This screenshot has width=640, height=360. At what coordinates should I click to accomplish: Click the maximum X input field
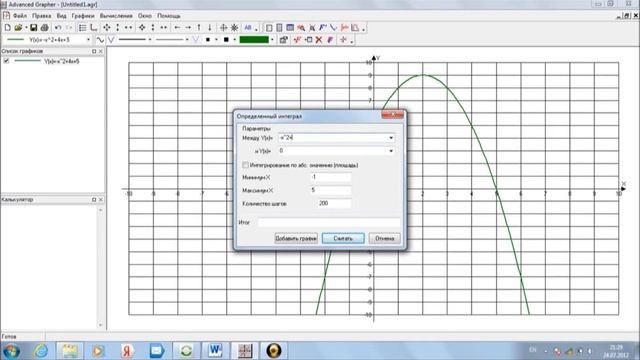click(x=331, y=190)
